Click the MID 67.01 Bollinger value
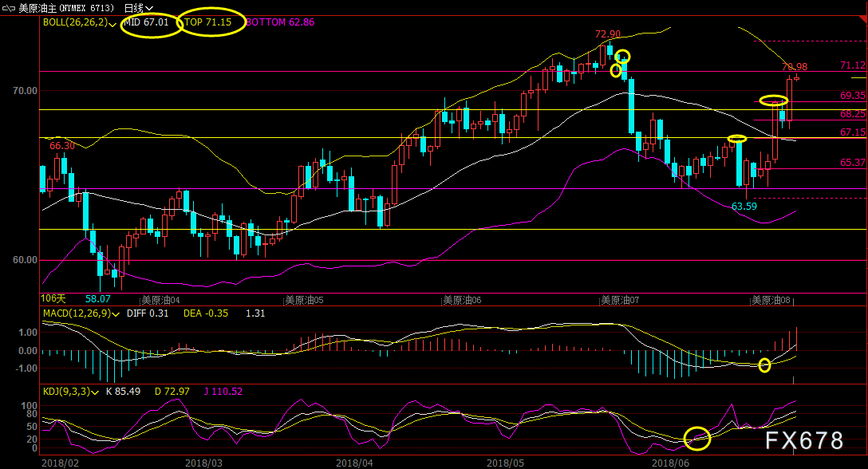 pyautogui.click(x=145, y=22)
